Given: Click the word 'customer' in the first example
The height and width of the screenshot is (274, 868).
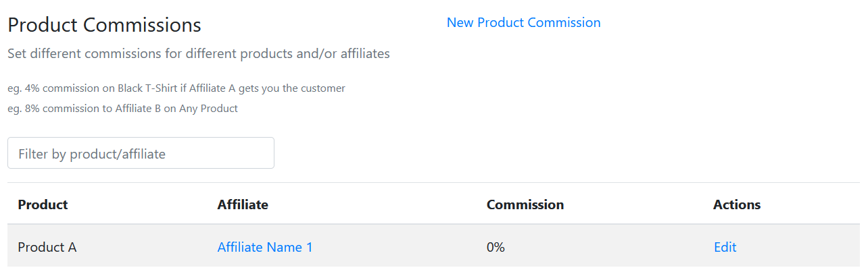Looking at the screenshot, I should [324, 88].
